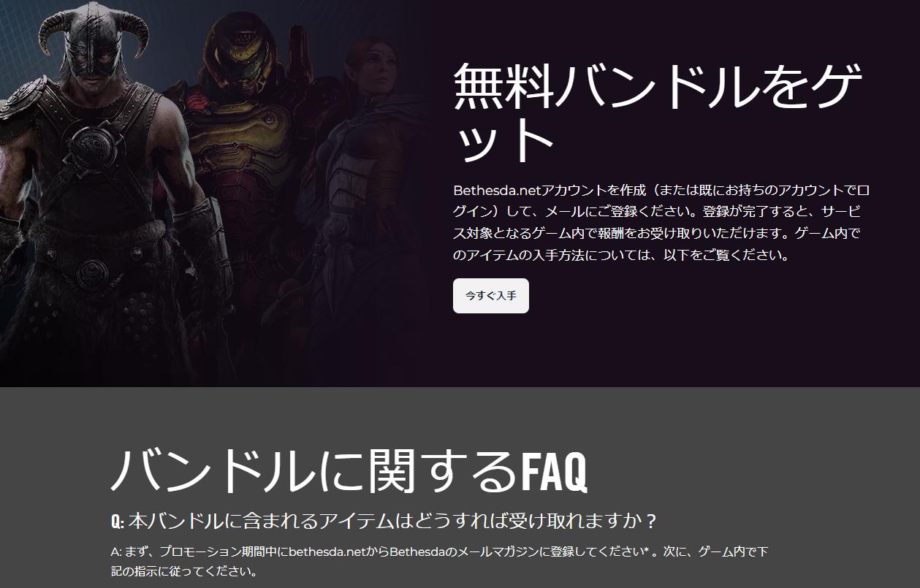This screenshot has height=588, width=920.
Task: Select the 無料バンドルをゲット headline
Action: pyautogui.click(x=658, y=113)
